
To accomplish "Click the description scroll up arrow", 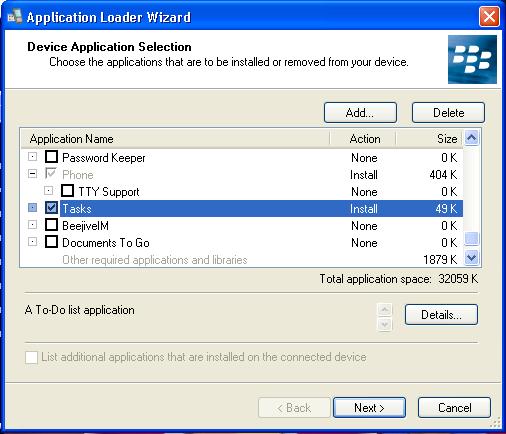I will coord(385,310).
